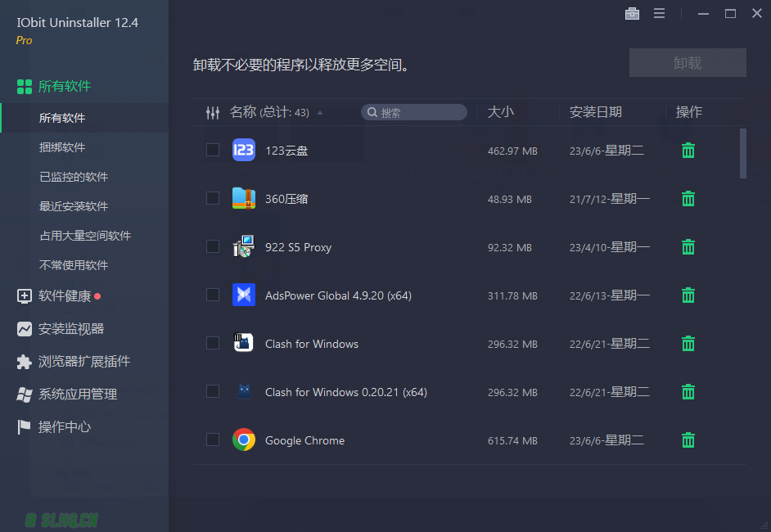The height and width of the screenshot is (532, 771).
Task: Tick Clash for Windows 0.20.21 (x64) checkbox
Action: coord(213,391)
